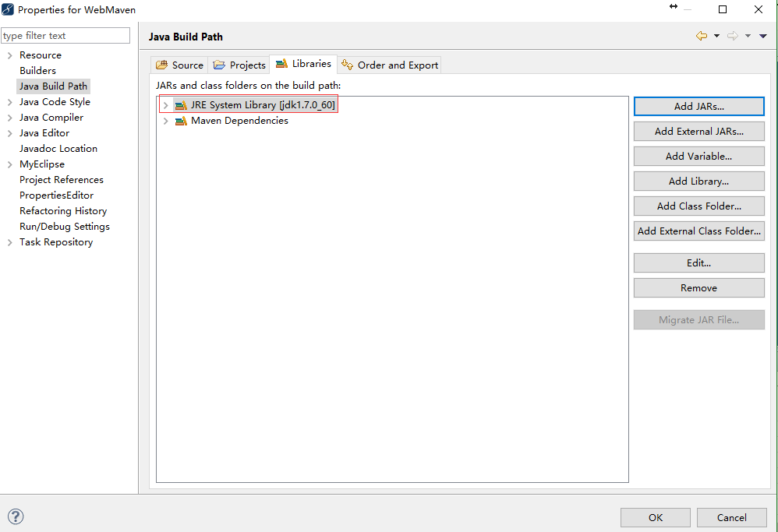
Task: Expand the JRE System Library node
Action: [166, 105]
